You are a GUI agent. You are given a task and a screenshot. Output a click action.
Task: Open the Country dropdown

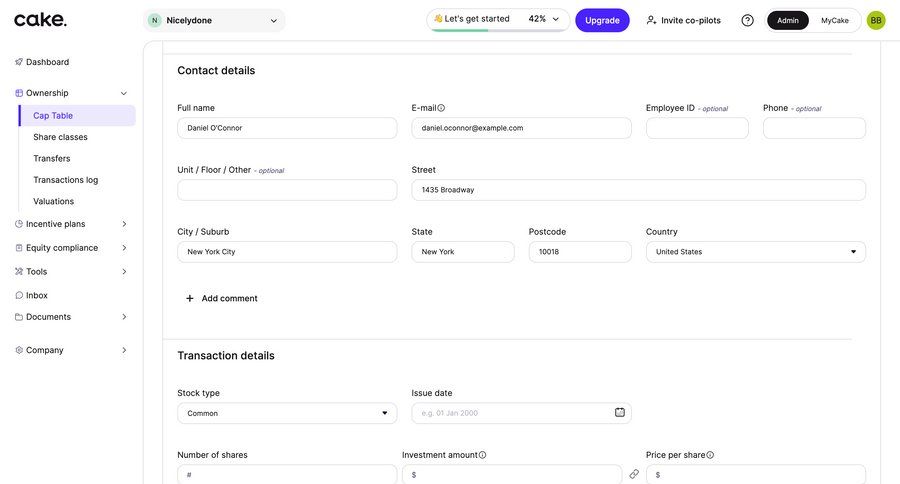pos(755,252)
